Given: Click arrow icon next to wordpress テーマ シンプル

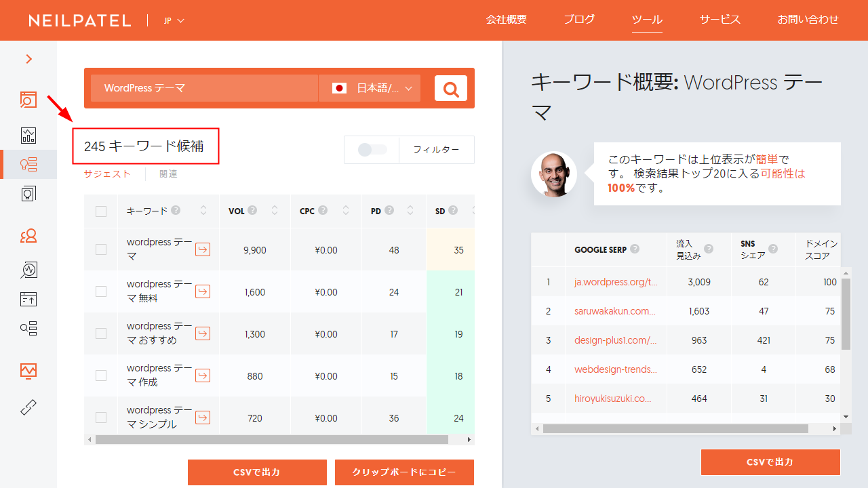Looking at the screenshot, I should point(203,418).
